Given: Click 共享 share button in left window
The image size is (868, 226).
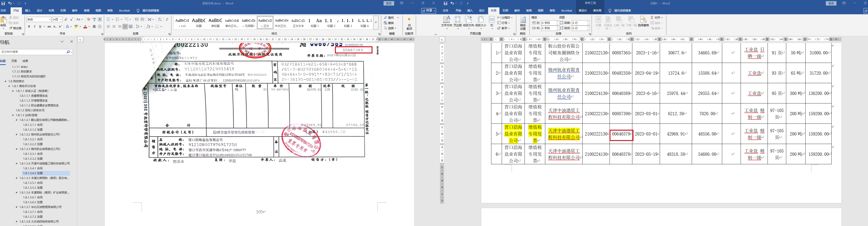Looking at the screenshot, I should pyautogui.click(x=429, y=11).
